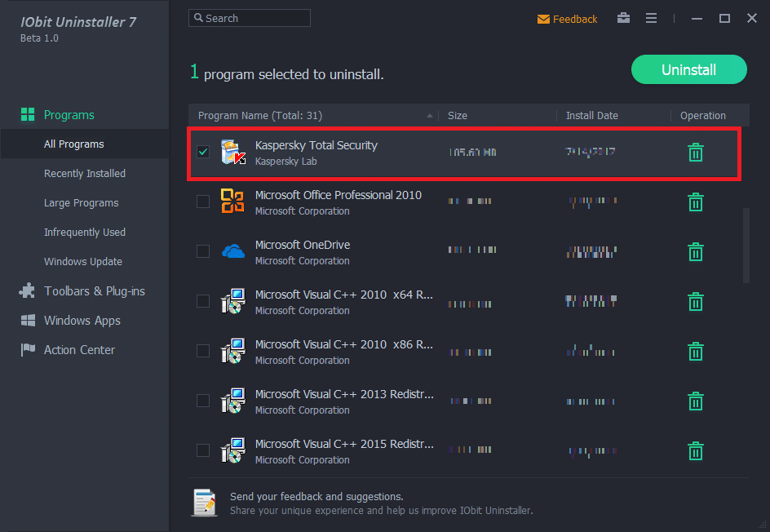Click the trash icon for Microsoft OneDrive

695,251
